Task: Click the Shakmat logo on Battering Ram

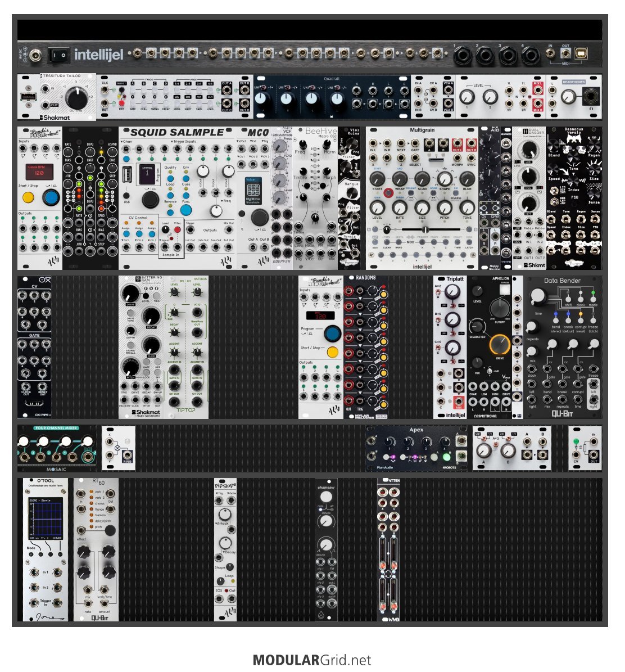Action: point(146,412)
